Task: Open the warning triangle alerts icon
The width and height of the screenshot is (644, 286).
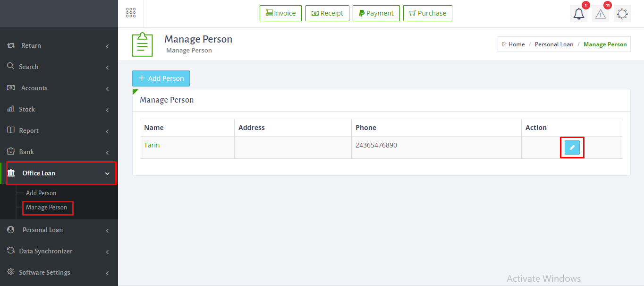Action: (600, 14)
